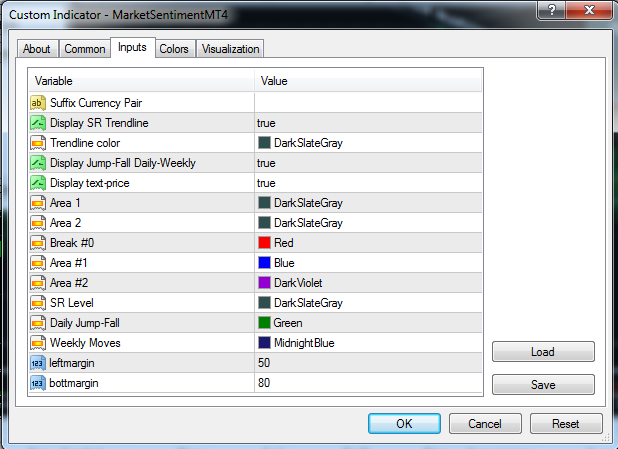Click the string icon beside Suffix Currency Pair

point(38,103)
